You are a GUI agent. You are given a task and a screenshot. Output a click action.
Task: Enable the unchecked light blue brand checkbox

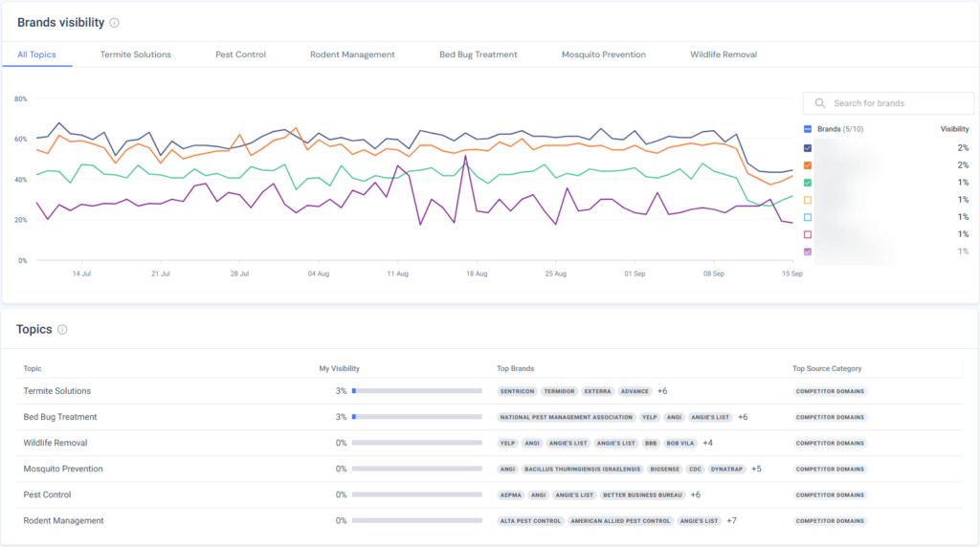pos(808,217)
